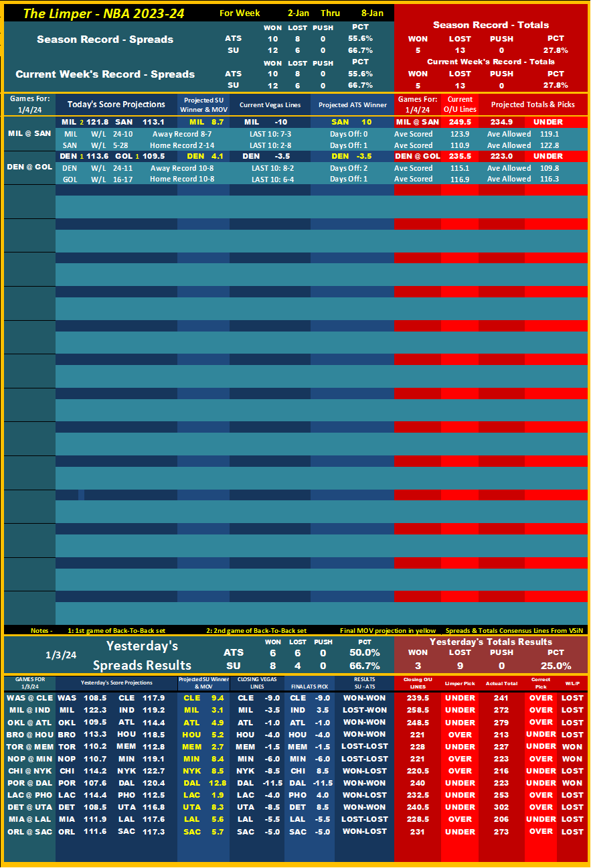Select the 'Season Record - Totals' heading
This screenshot has height=868, width=591.
491,25
